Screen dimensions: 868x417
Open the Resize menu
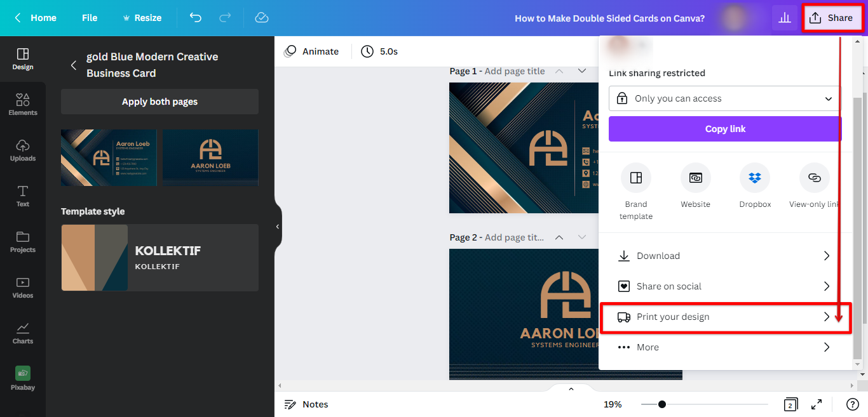(x=142, y=18)
